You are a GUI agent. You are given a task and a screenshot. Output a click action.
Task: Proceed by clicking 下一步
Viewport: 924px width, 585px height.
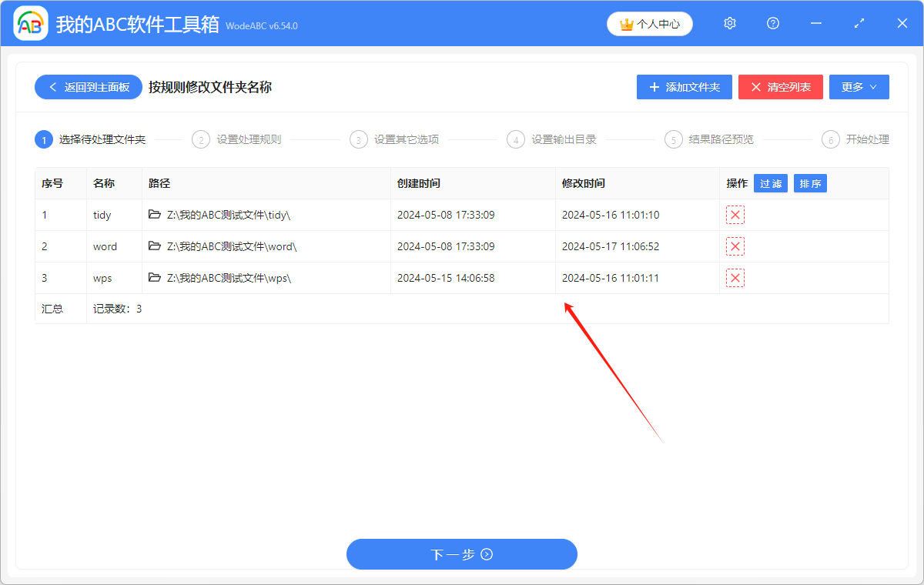pyautogui.click(x=461, y=553)
